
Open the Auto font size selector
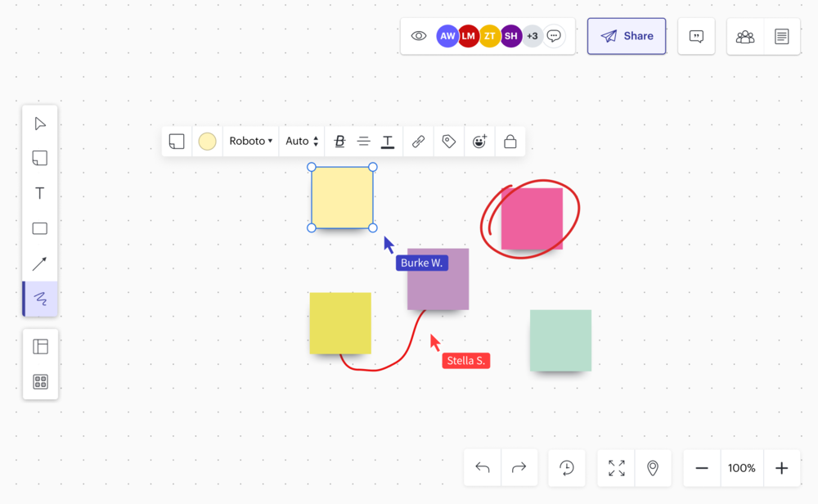(301, 142)
